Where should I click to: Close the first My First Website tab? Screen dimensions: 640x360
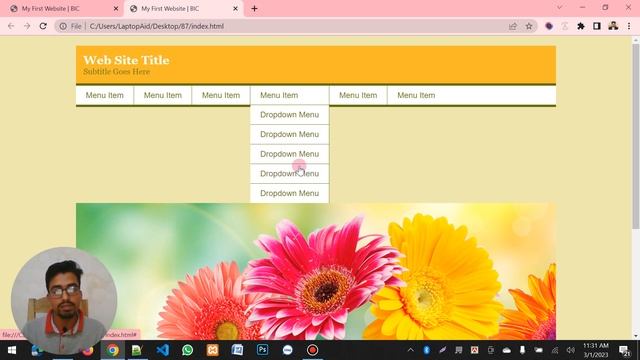[x=116, y=8]
